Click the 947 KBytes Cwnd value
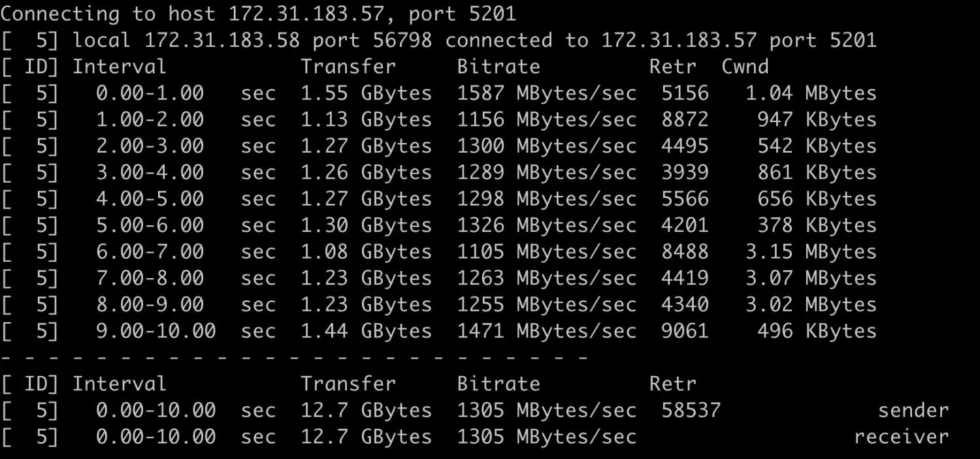This screenshot has height=459, width=980. coord(817,119)
